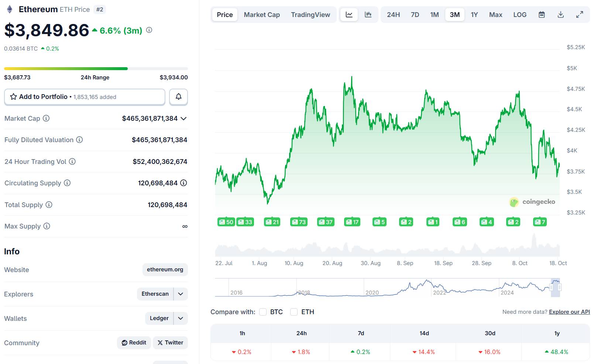Open Explorers dropdown next to Etherscan
This screenshot has height=364, width=597.
(181, 294)
